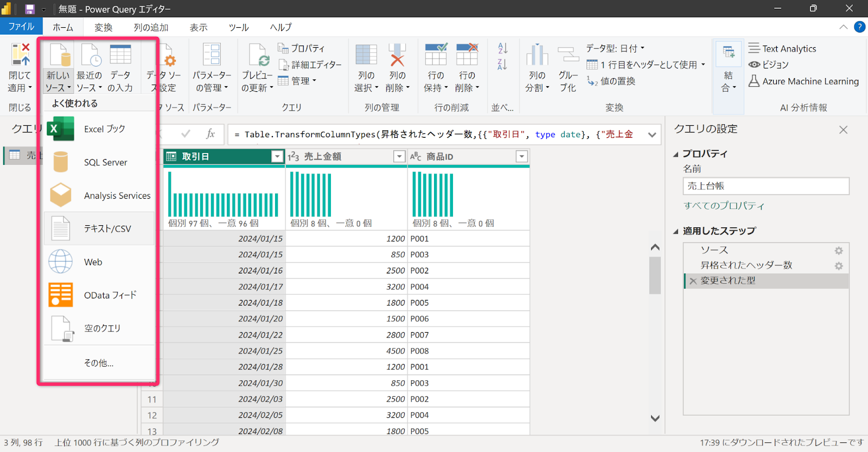
Task: Open 1行目をヘッダーとして使用 dropdown
Action: [646, 65]
